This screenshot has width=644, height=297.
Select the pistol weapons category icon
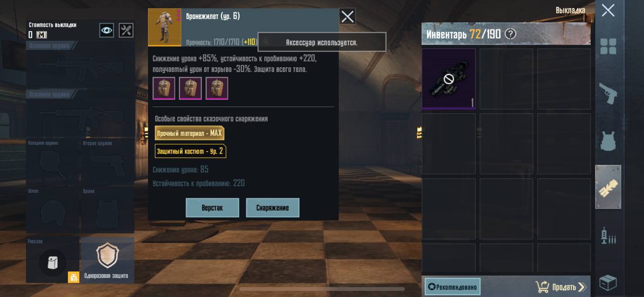[x=608, y=94]
